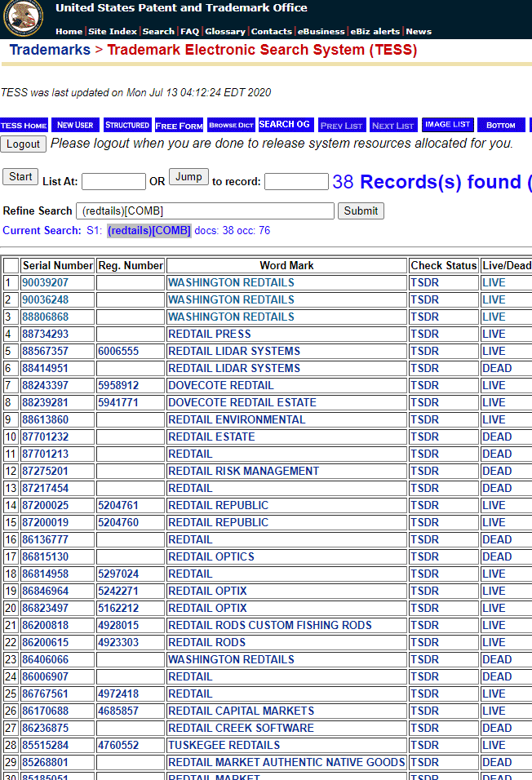The height and width of the screenshot is (780, 532).
Task: Open the Contacts navigation link
Action: (271, 31)
